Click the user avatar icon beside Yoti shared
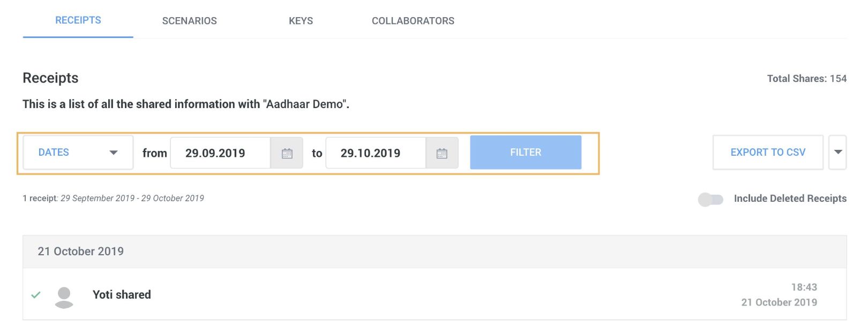Image resolution: width=868 pixels, height=335 pixels. click(64, 298)
